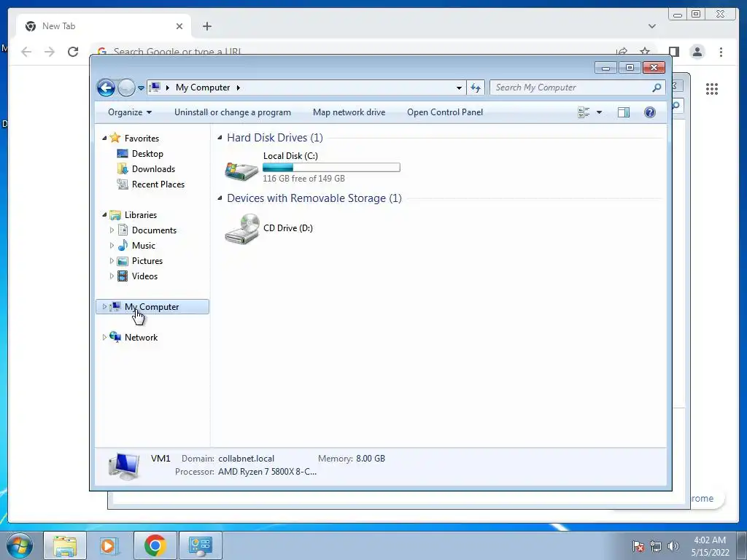
Task: Change your view icon button
Action: click(x=584, y=112)
